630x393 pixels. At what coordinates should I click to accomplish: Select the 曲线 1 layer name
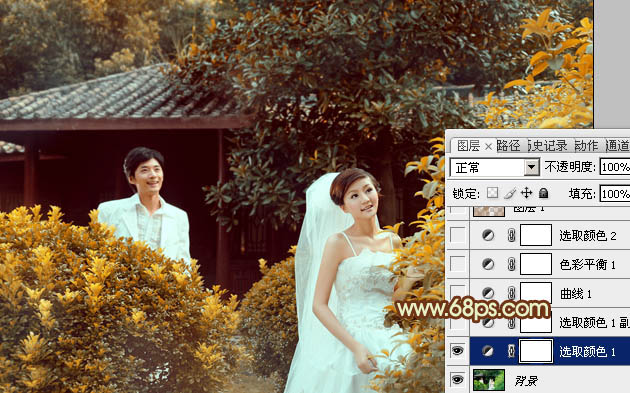pos(576,294)
